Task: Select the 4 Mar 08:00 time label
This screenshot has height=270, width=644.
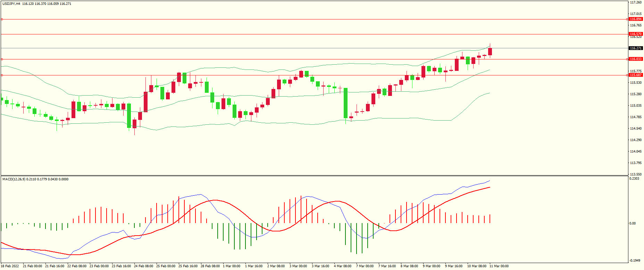Action: (343, 266)
